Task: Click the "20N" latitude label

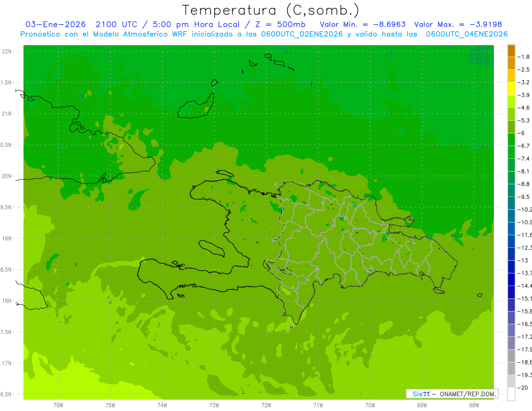Action: pyautogui.click(x=8, y=176)
